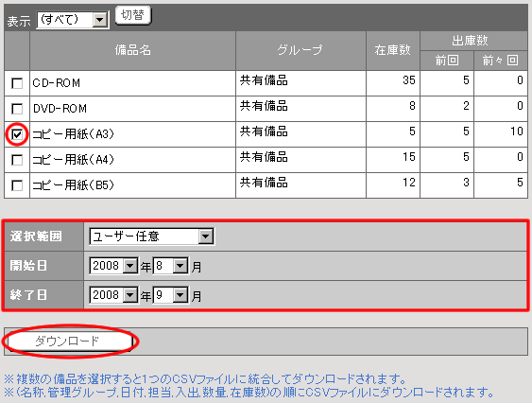
Task: Open the 開始日 year dropdown
Action: (x=113, y=266)
